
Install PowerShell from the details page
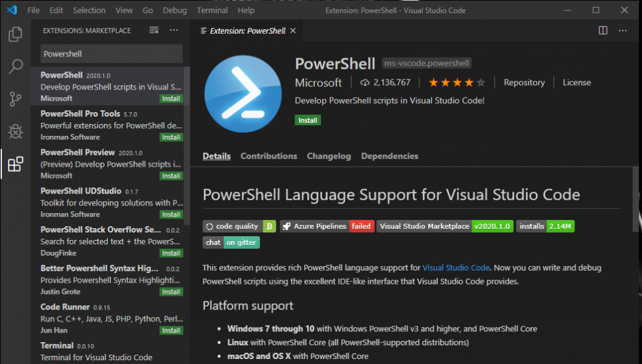click(x=307, y=120)
